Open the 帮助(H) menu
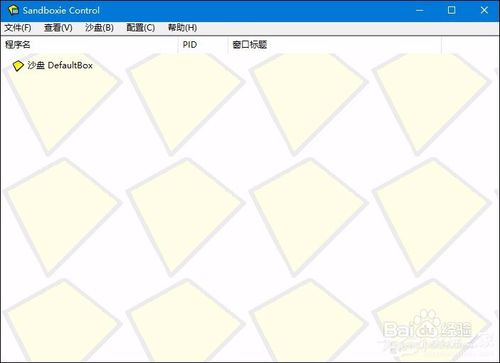The height and width of the screenshot is (363, 500). pyautogui.click(x=182, y=28)
